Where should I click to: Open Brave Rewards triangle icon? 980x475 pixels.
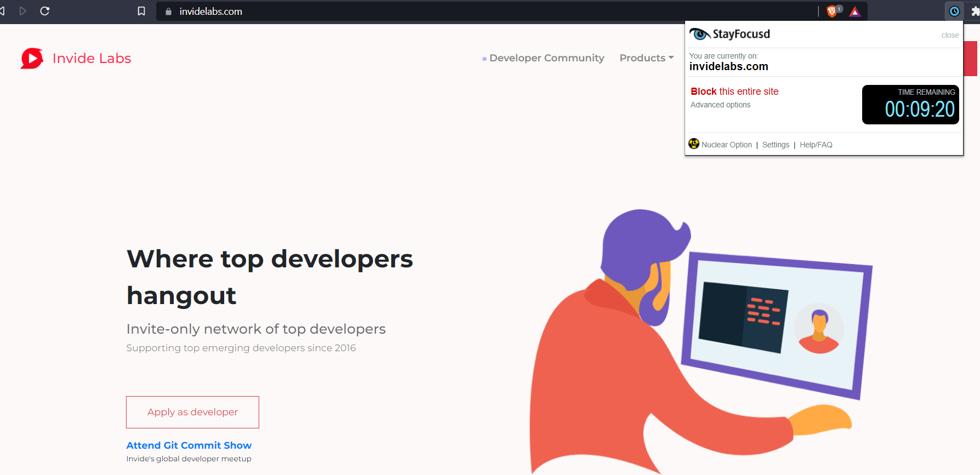pyautogui.click(x=855, y=12)
